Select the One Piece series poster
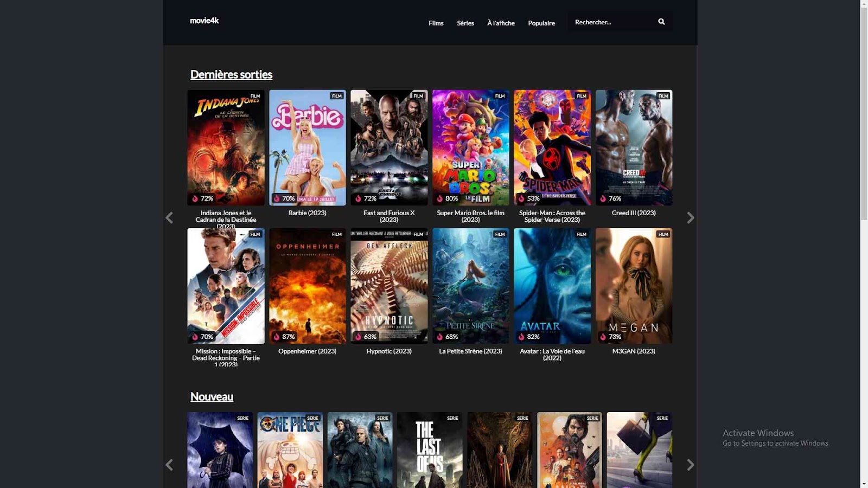Screen dimensions: 868x488 290,450
